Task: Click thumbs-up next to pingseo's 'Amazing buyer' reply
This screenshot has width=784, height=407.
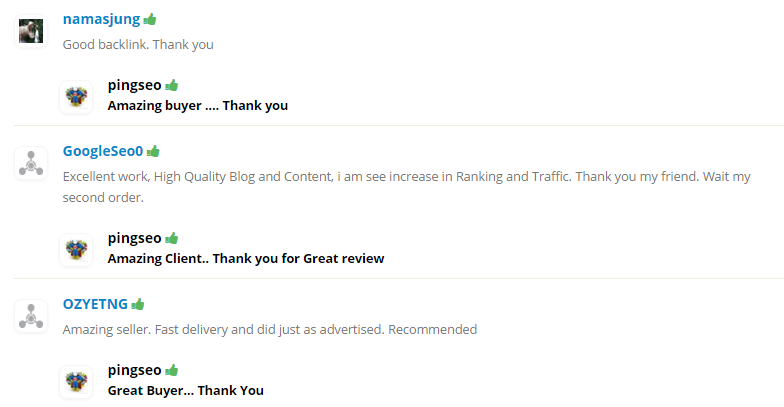Action: click(x=172, y=85)
